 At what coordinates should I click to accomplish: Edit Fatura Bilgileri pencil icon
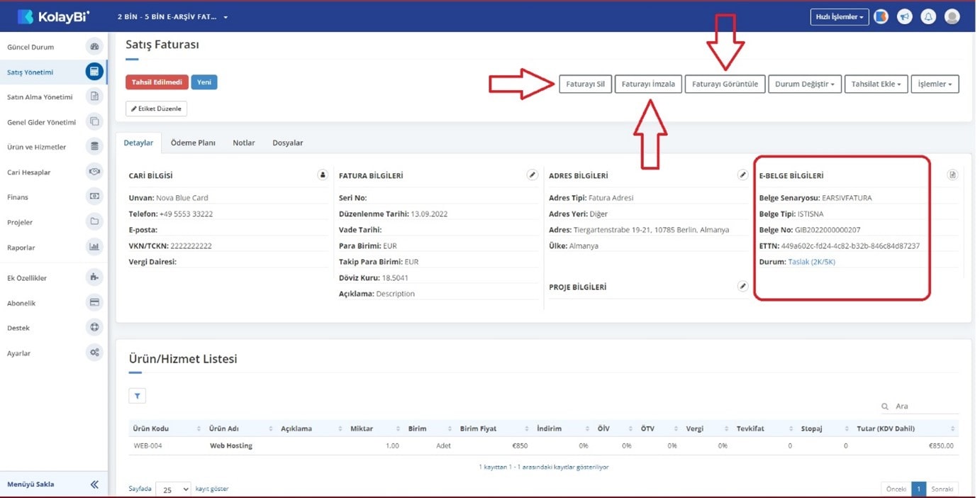(533, 175)
